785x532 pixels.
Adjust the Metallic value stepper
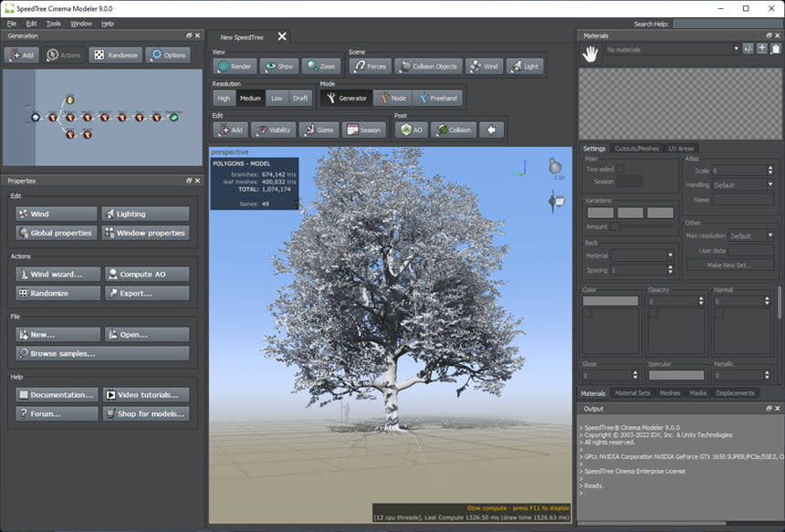coord(767,375)
